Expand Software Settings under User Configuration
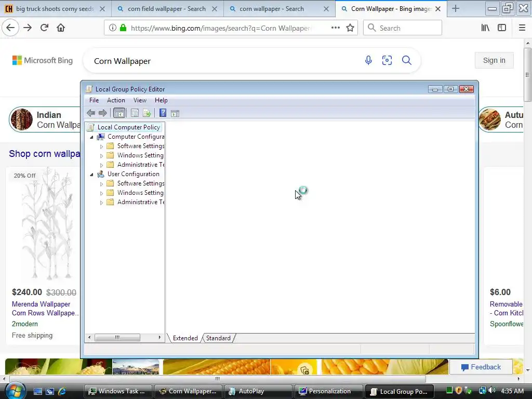 coord(101,184)
